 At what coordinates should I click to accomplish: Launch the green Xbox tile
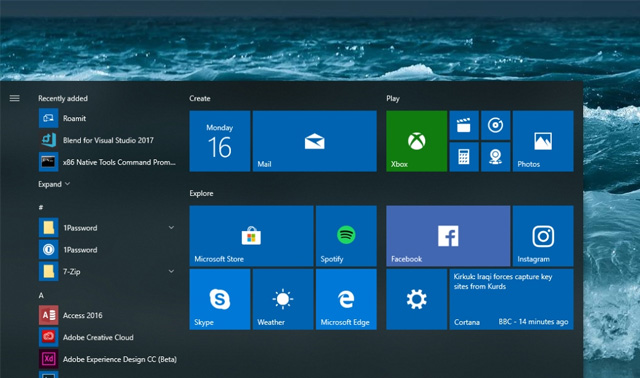tap(417, 141)
